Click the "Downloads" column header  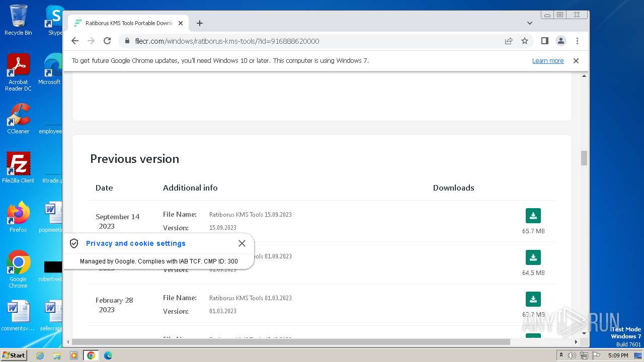click(x=454, y=188)
